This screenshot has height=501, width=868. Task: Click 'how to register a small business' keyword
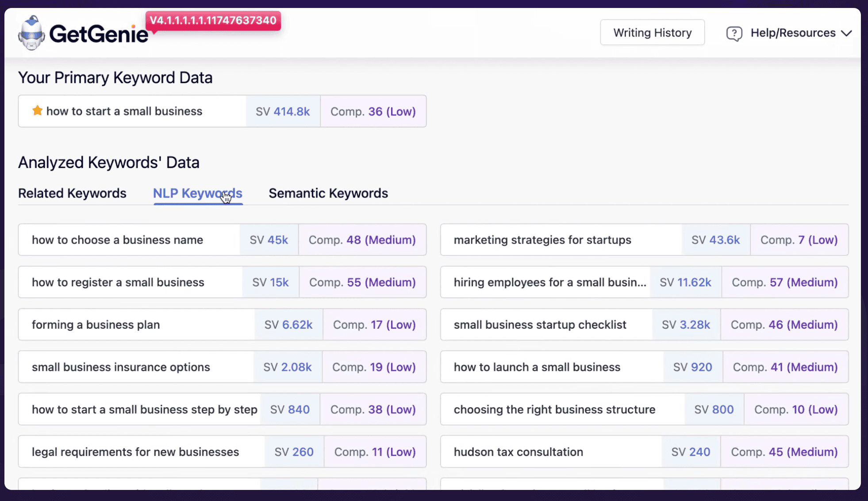tap(118, 282)
